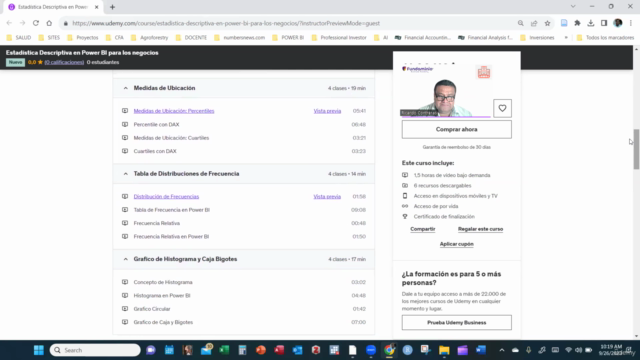Image resolution: width=640 pixels, height=360 pixels.
Task: Show hidden system tray icons
Action: [x=502, y=350]
